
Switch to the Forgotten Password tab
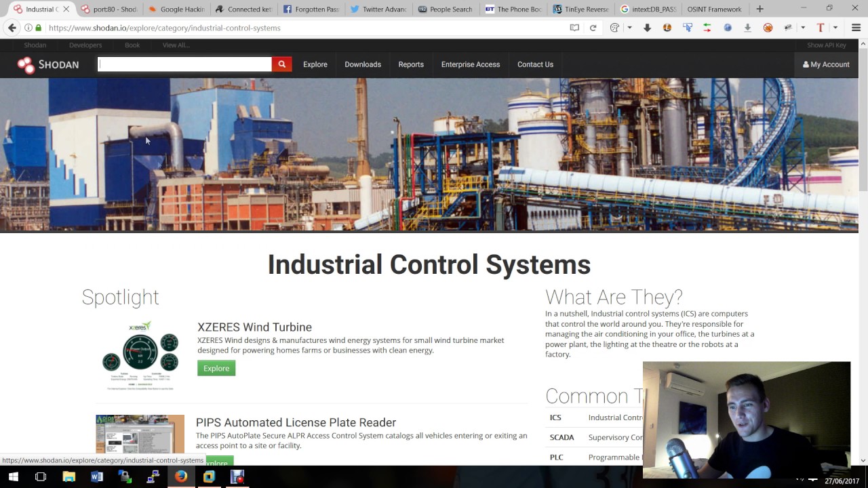[x=311, y=9]
